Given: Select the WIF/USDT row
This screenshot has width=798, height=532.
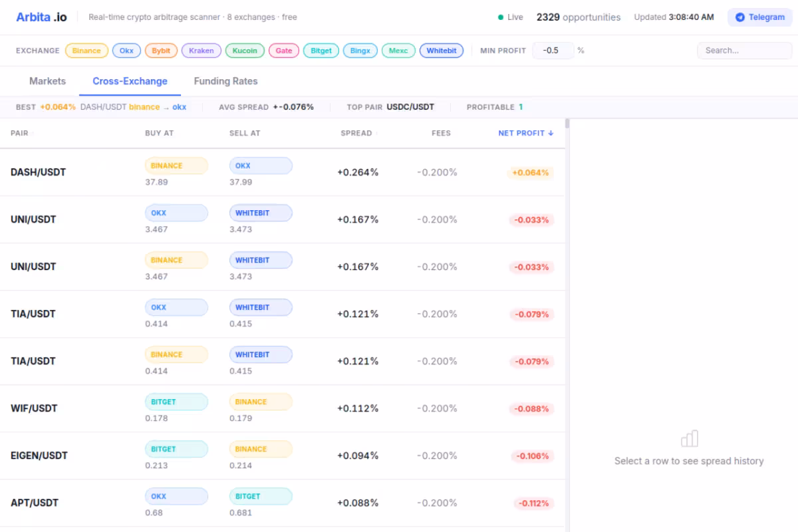Looking at the screenshot, I should coord(283,408).
